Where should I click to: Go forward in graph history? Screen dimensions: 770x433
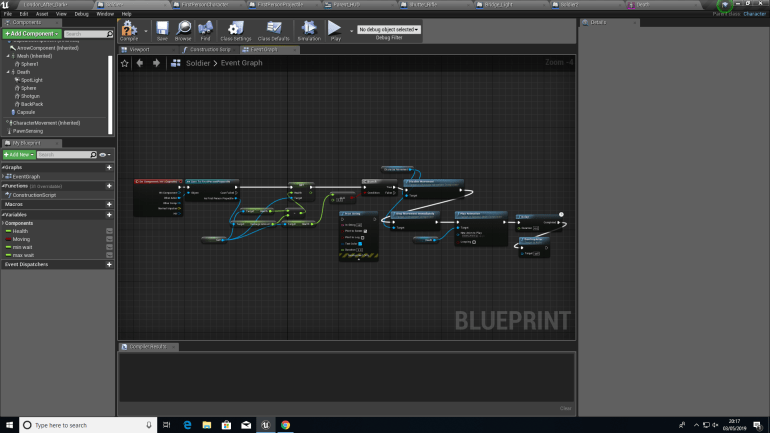pyautogui.click(x=156, y=63)
